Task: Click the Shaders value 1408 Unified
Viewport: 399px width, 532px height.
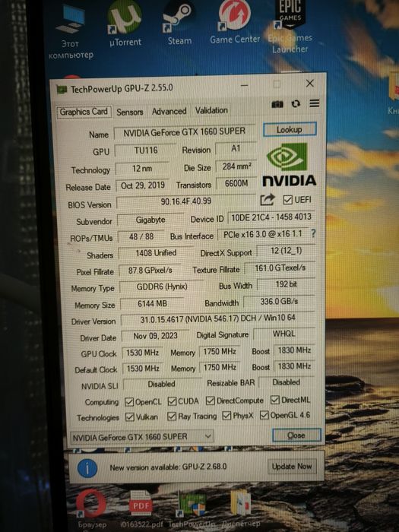Action: point(156,253)
